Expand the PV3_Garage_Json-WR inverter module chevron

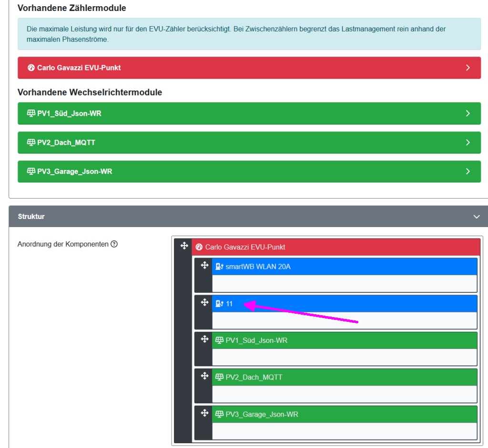[468, 171]
